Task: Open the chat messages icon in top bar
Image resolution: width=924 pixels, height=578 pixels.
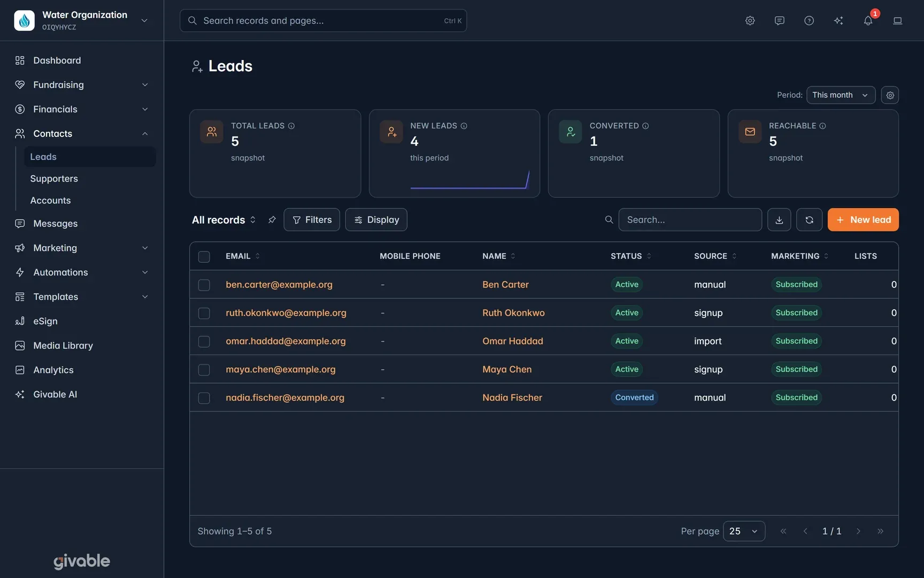Action: [x=779, y=20]
